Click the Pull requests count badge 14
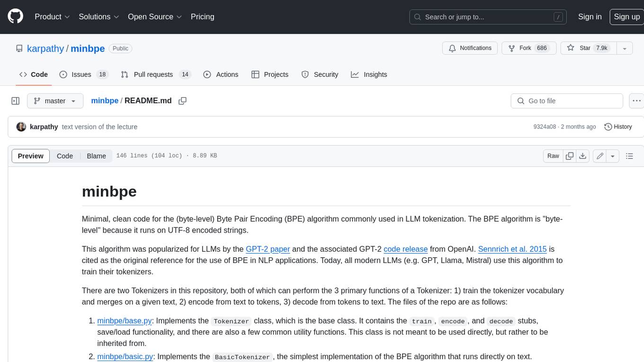The image size is (644, 362). tap(185, 74)
